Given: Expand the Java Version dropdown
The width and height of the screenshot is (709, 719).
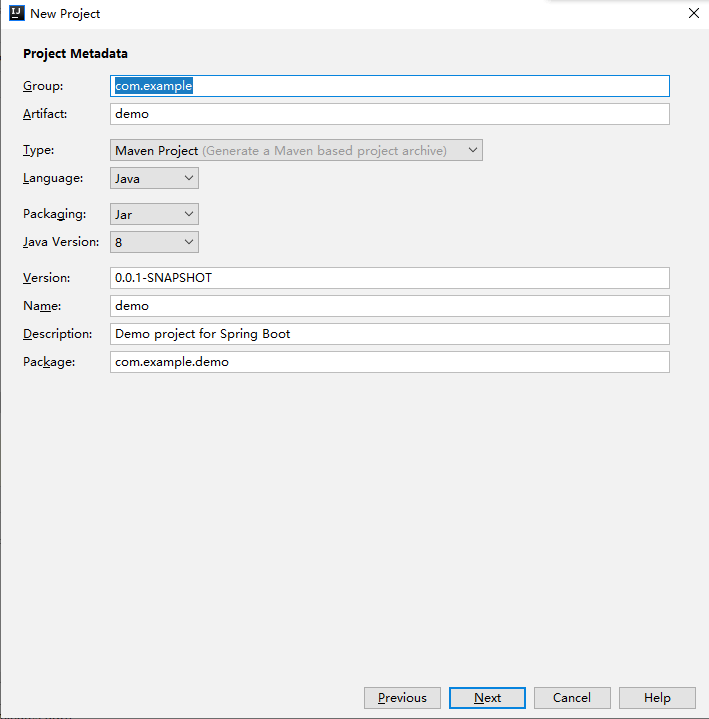Looking at the screenshot, I should pos(155,242).
